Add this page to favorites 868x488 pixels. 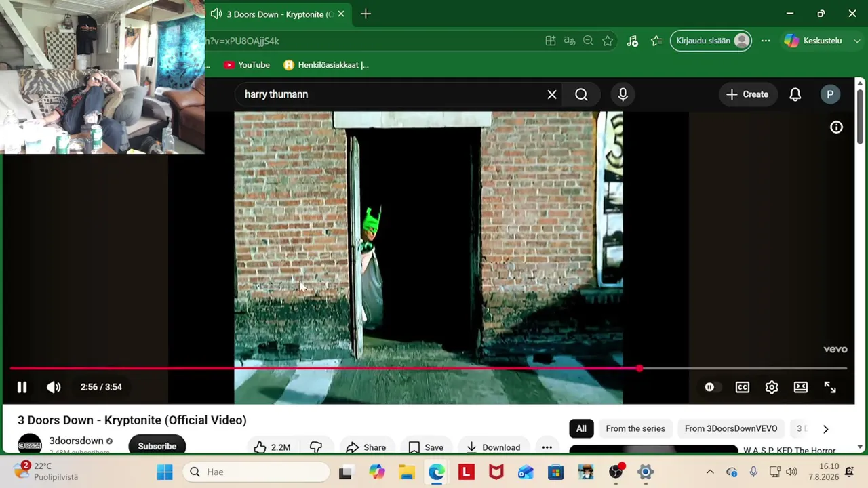click(x=608, y=41)
